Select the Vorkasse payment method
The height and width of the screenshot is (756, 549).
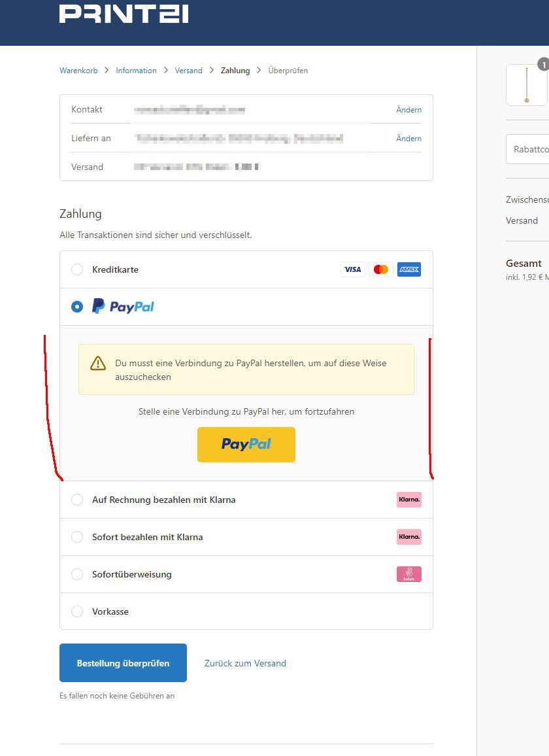click(x=77, y=611)
